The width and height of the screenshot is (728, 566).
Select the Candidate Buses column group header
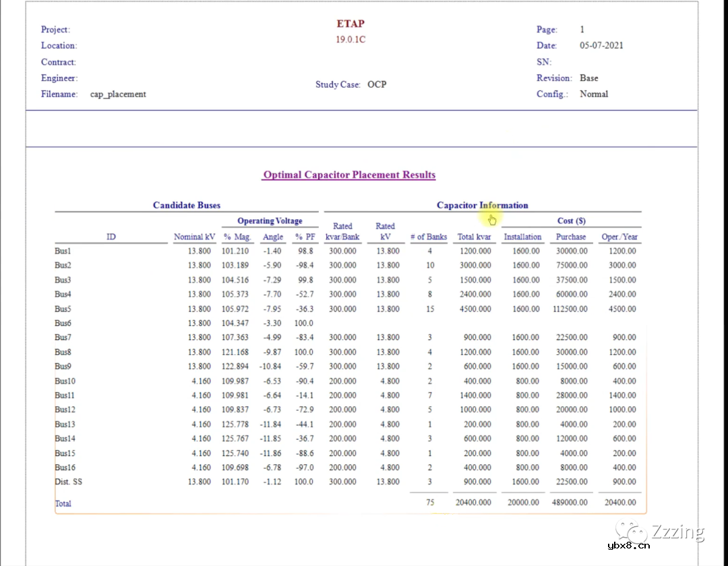click(187, 205)
